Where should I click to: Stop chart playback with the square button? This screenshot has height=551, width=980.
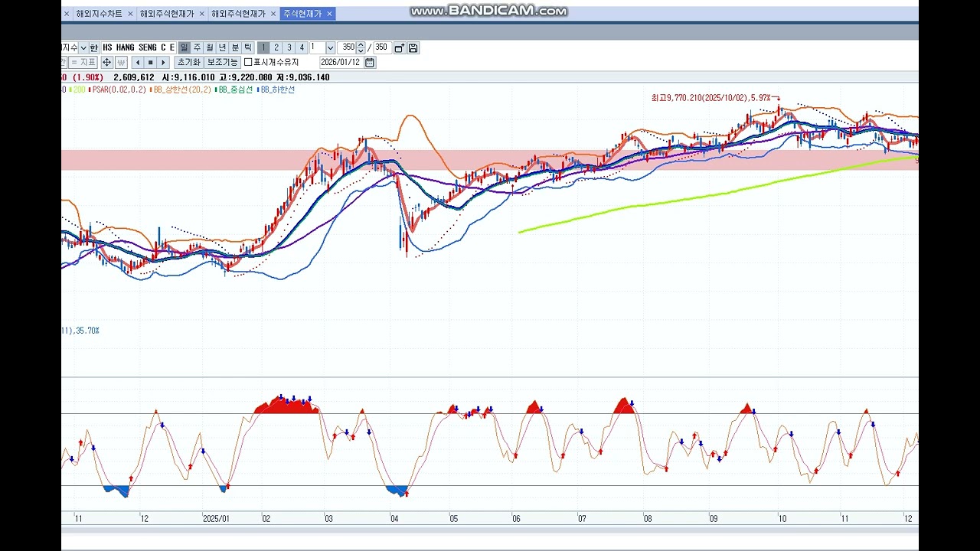[150, 63]
